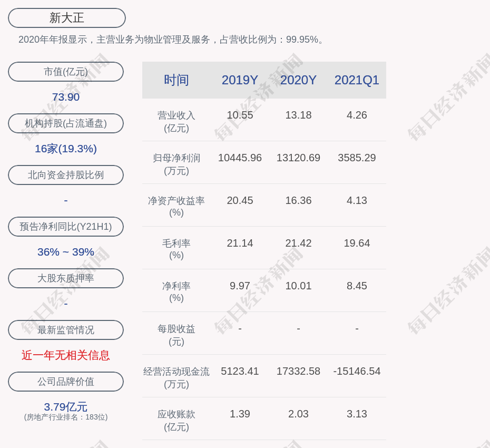Click the net margin cell 9.97
Viewport: 490px width, 448px height.
[240, 286]
